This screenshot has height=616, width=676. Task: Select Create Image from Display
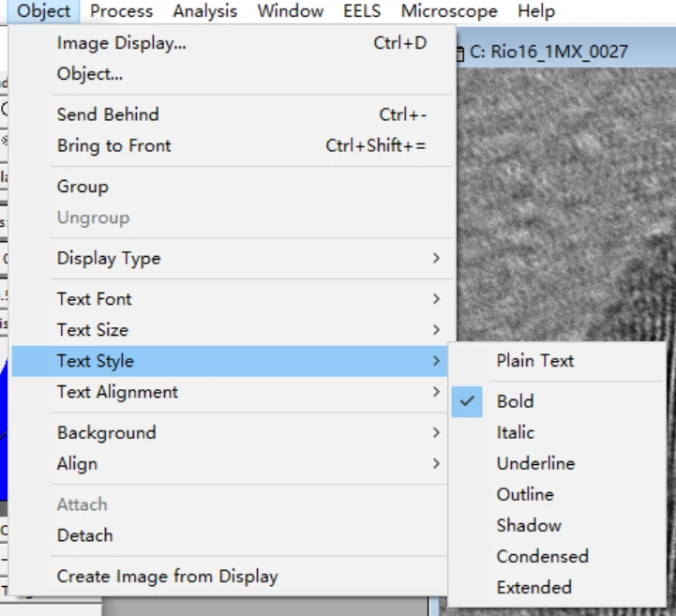[167, 577]
